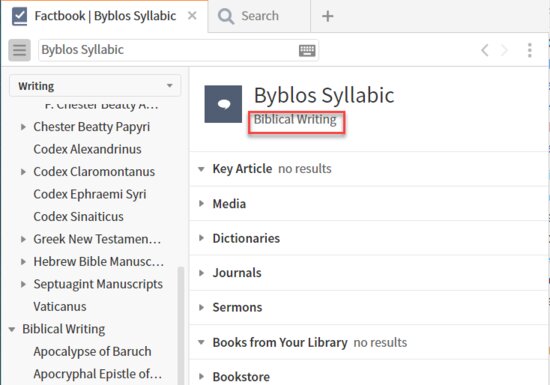Open the Search tab
550x385 pixels.
coord(259,16)
